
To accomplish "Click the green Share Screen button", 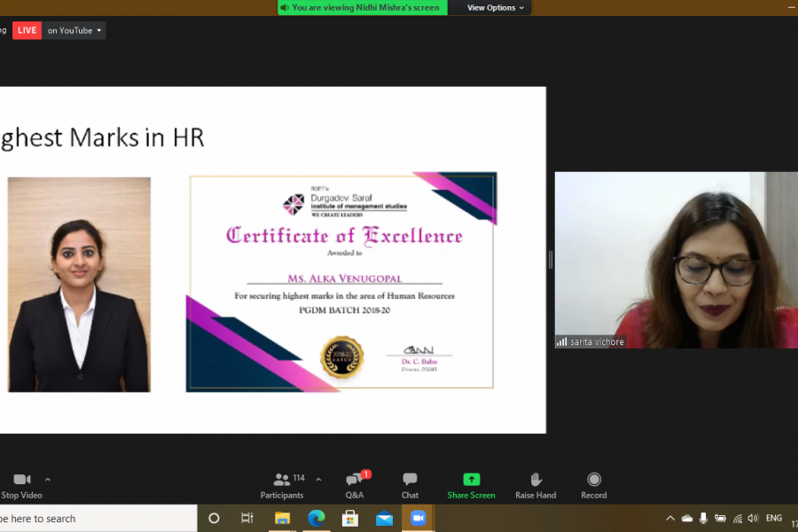I will tap(472, 486).
